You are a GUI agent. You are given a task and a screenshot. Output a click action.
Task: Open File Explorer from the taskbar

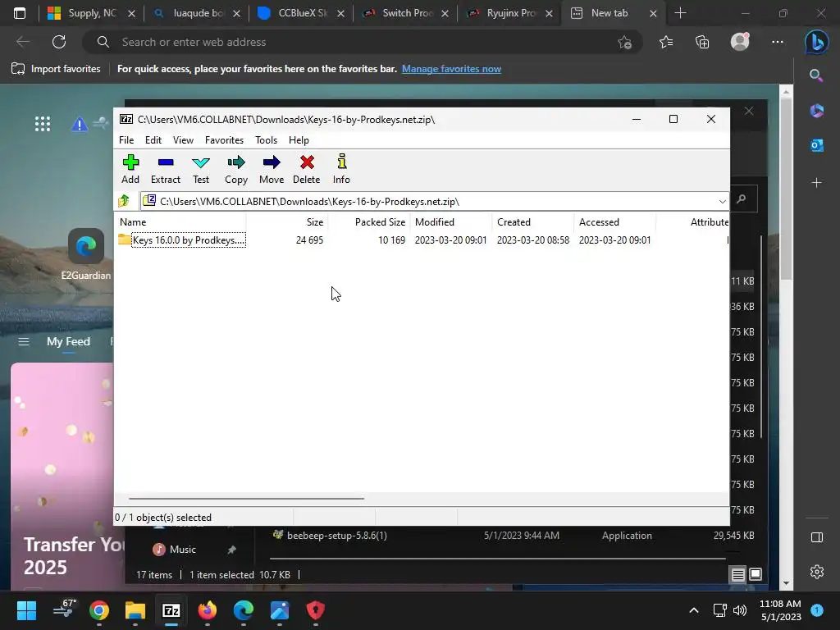point(135,610)
